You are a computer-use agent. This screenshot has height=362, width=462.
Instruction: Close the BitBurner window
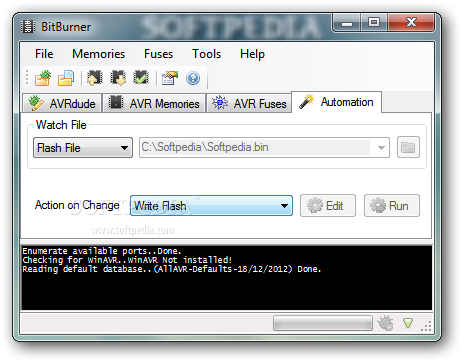(x=411, y=23)
